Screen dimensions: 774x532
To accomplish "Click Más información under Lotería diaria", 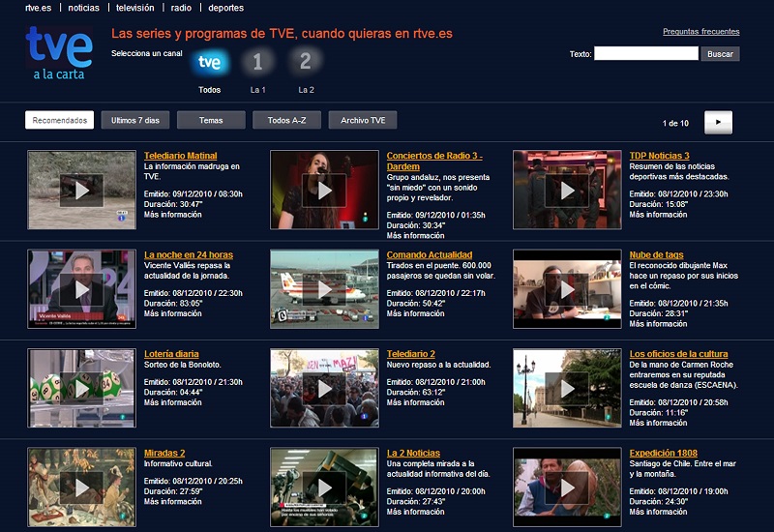I will (x=173, y=402).
